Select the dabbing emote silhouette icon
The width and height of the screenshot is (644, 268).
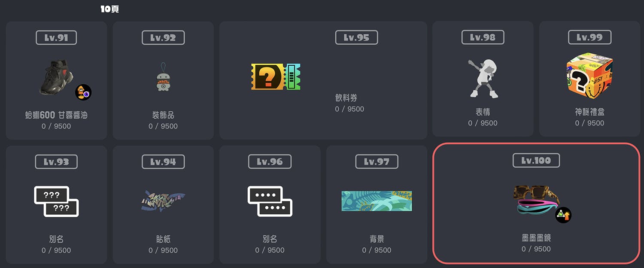pos(483,78)
